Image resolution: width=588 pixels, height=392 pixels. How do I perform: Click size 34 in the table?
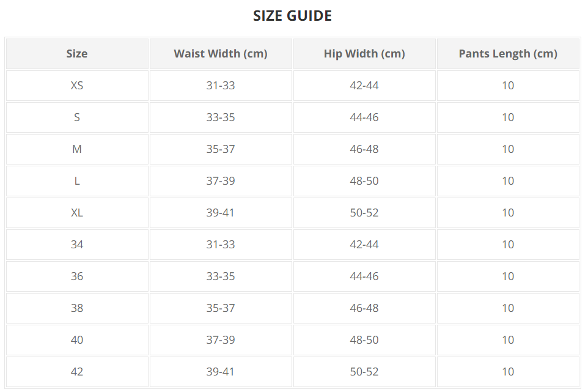77,245
